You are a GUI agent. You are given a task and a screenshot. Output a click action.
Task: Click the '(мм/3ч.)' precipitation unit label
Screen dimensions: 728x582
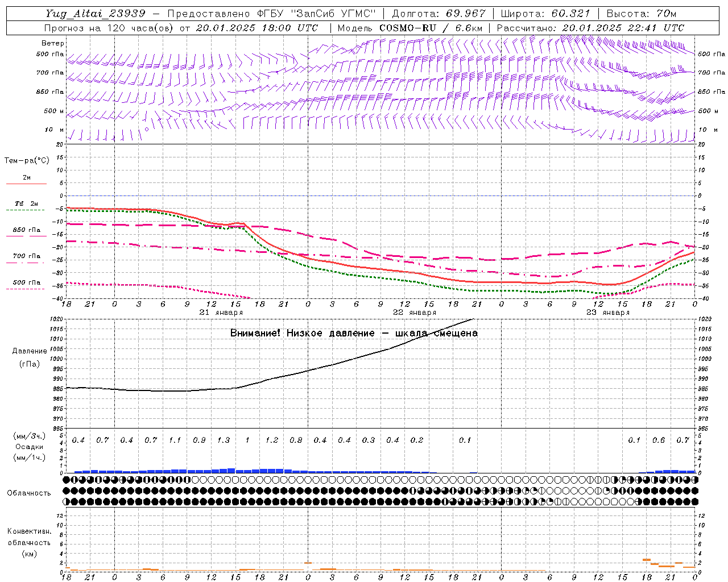pos(30,436)
